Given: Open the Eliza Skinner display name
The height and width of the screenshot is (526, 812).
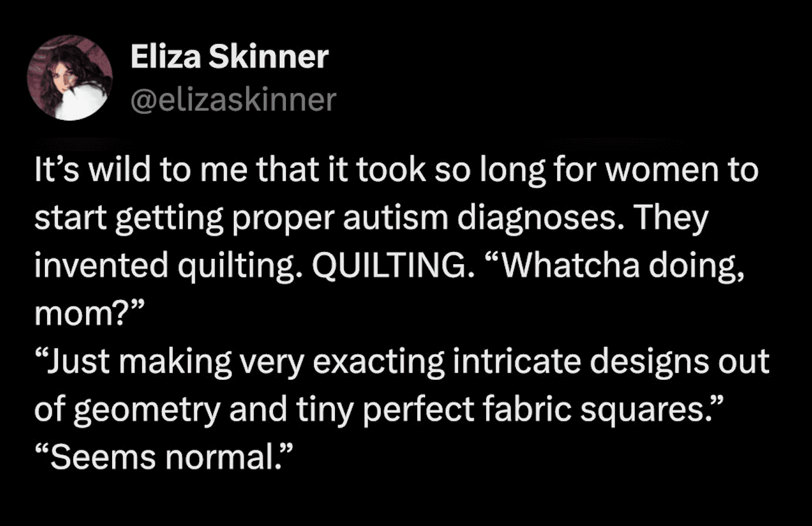Looking at the screenshot, I should click(x=229, y=57).
